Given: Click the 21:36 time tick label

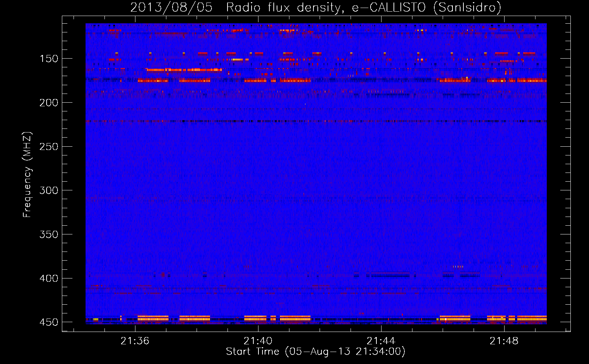Looking at the screenshot, I should pos(135,341).
